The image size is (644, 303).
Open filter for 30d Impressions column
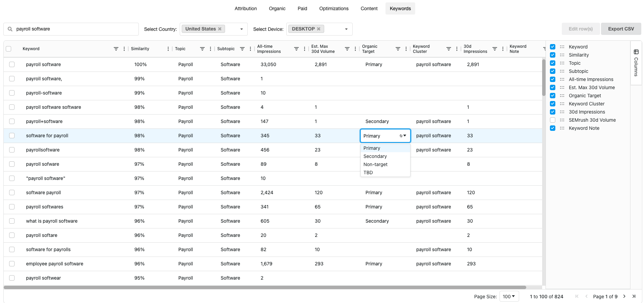point(494,49)
